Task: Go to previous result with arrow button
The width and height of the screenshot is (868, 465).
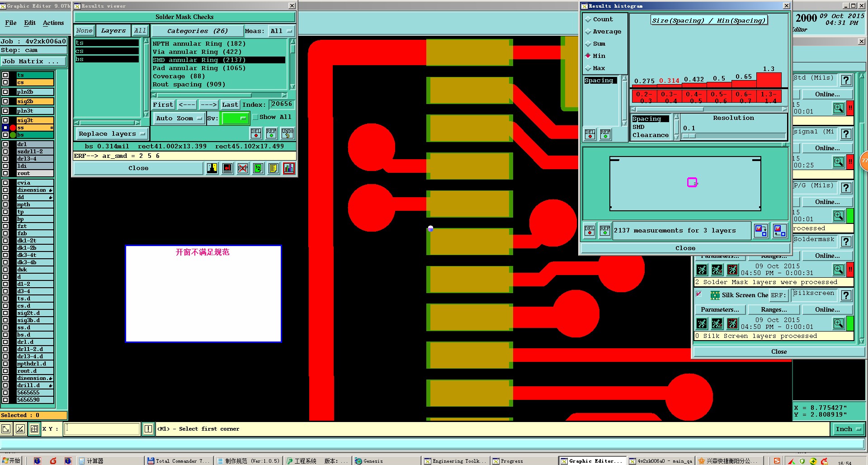Action: click(187, 105)
